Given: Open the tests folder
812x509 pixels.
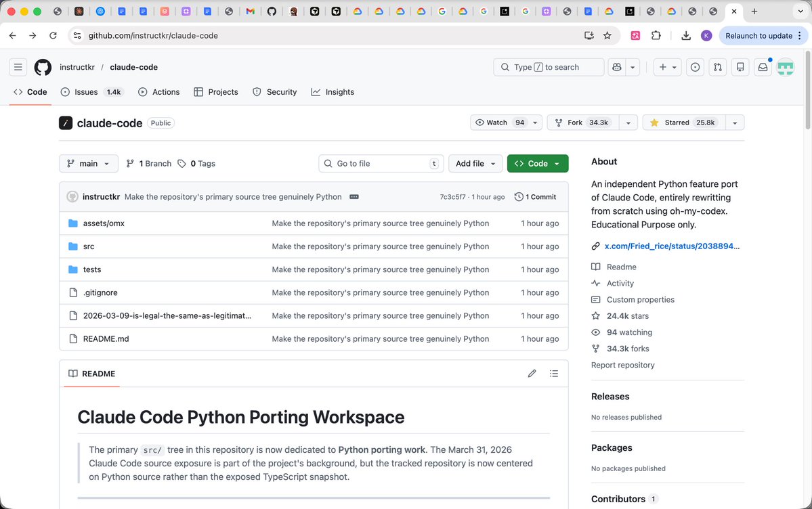Looking at the screenshot, I should [x=91, y=269].
